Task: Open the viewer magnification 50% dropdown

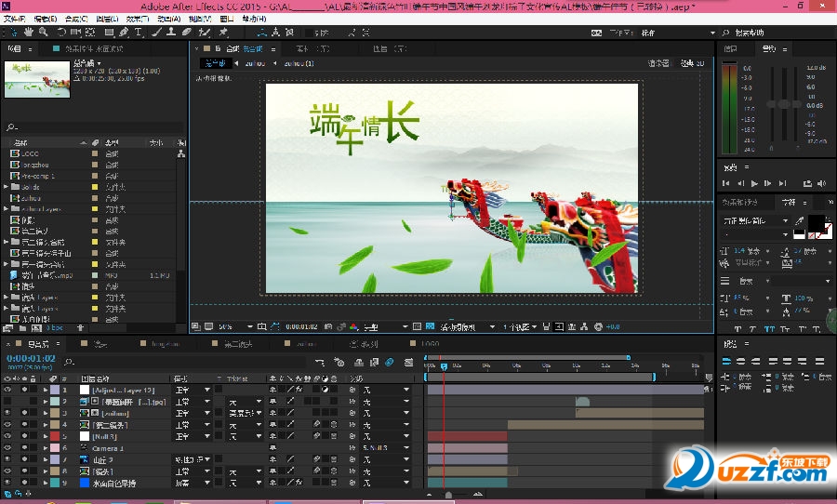Action: coord(235,326)
